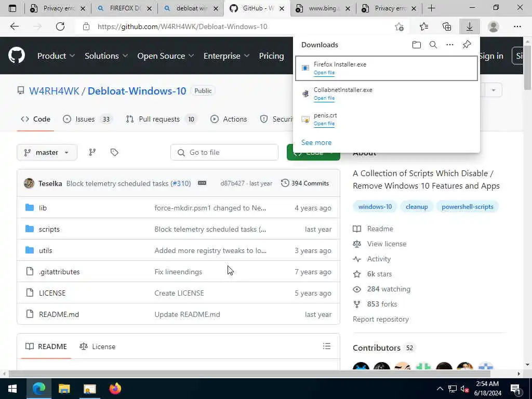Open file for Firefox Installer.exe
532x399 pixels.
[324, 73]
